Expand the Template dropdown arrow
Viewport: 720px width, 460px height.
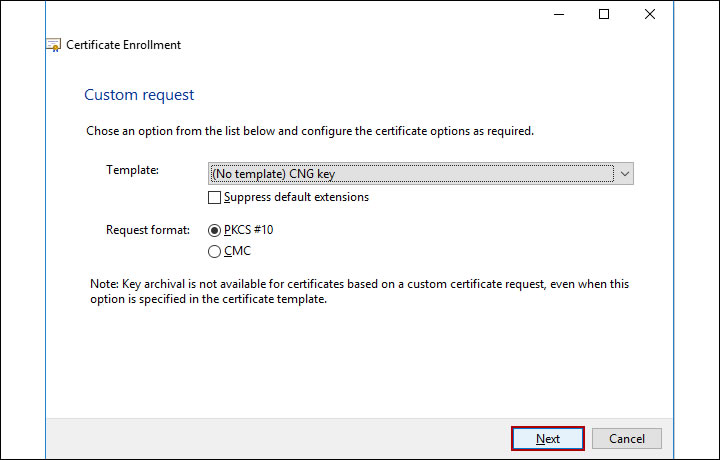click(x=625, y=174)
